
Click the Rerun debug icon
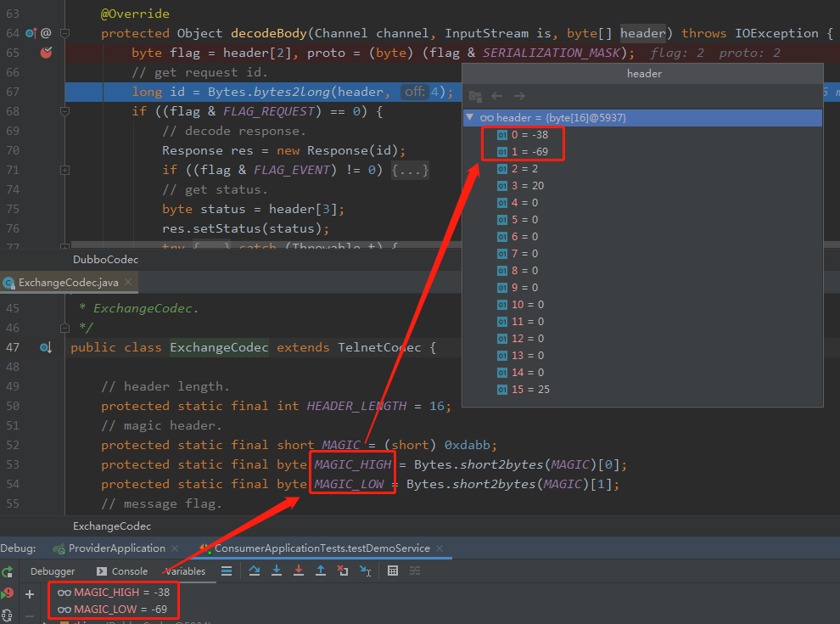[7, 571]
